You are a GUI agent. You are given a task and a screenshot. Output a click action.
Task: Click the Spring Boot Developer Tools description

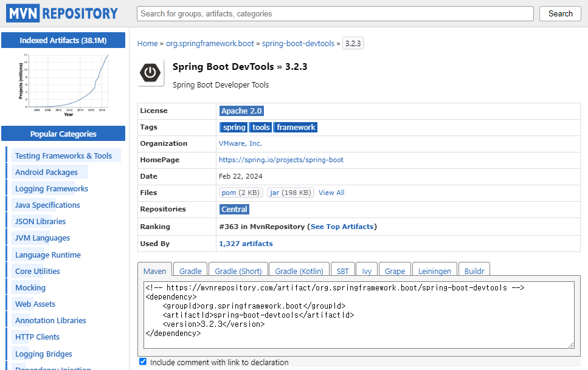[221, 85]
